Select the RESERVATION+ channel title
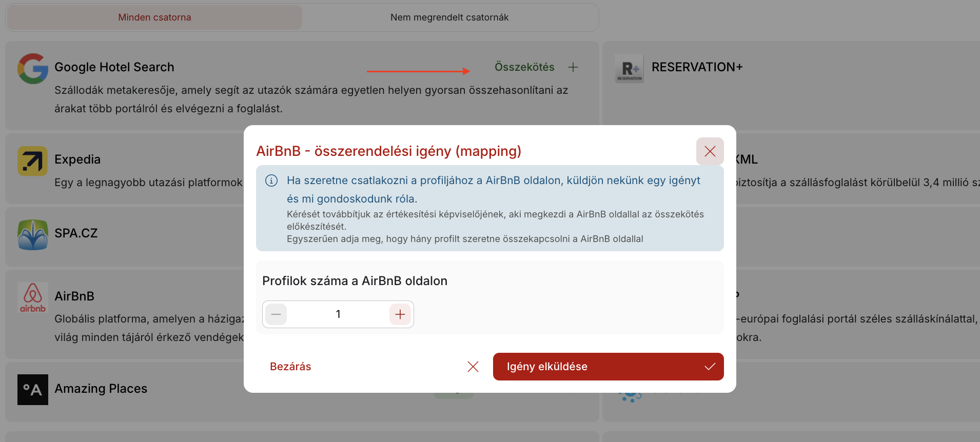 pyautogui.click(x=697, y=67)
